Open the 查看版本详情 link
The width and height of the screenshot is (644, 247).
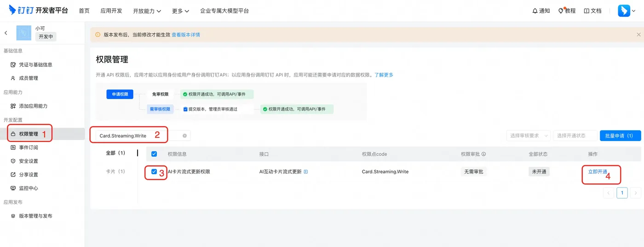186,35
